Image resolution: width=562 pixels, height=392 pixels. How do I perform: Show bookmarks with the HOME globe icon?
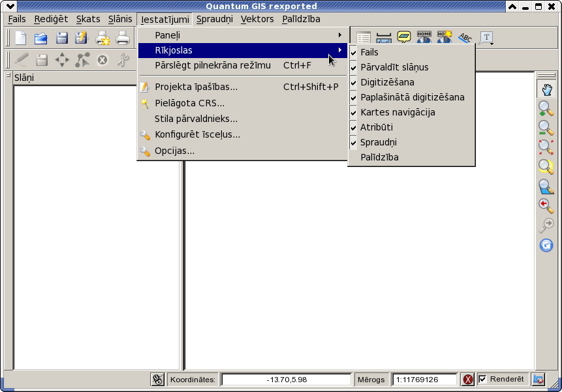(424, 37)
